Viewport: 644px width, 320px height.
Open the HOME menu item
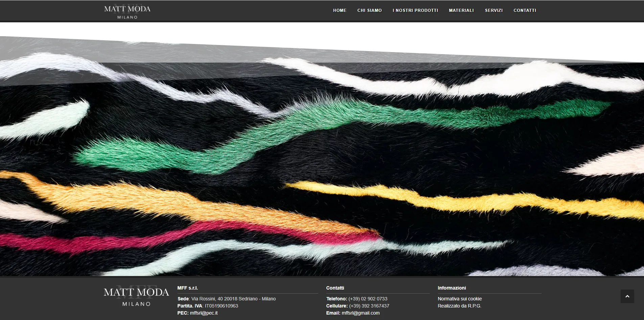pyautogui.click(x=340, y=10)
